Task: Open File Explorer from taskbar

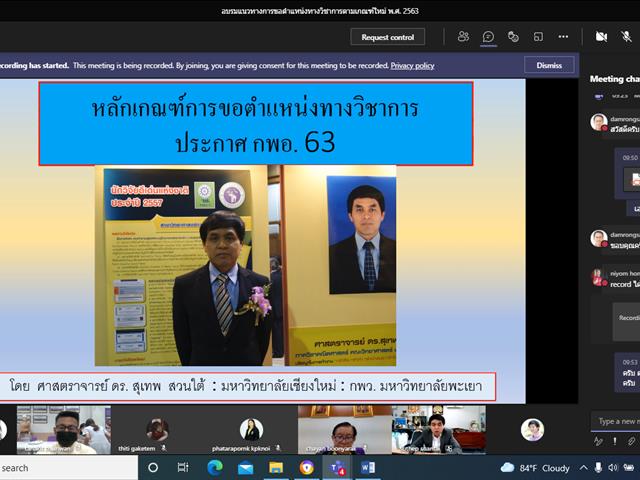Action: click(276, 468)
